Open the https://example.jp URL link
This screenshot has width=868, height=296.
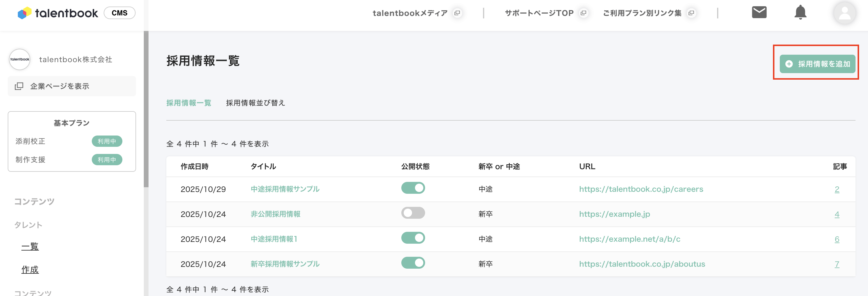(x=614, y=214)
